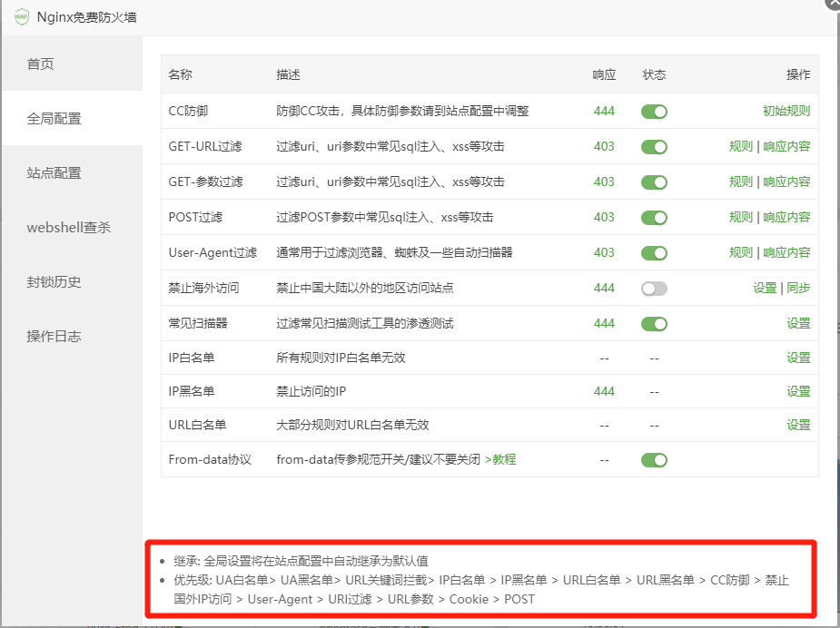Click description 所有规则对IP白名单无效

click(x=341, y=357)
